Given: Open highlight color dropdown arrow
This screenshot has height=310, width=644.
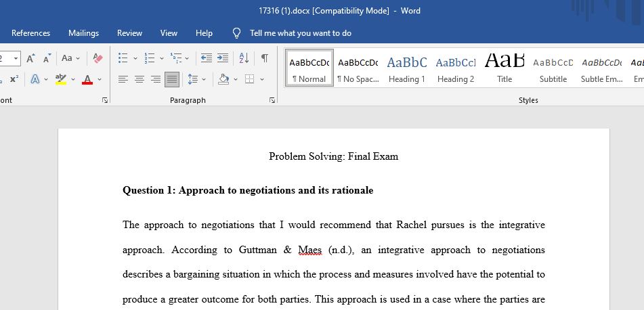Looking at the screenshot, I should [x=73, y=79].
